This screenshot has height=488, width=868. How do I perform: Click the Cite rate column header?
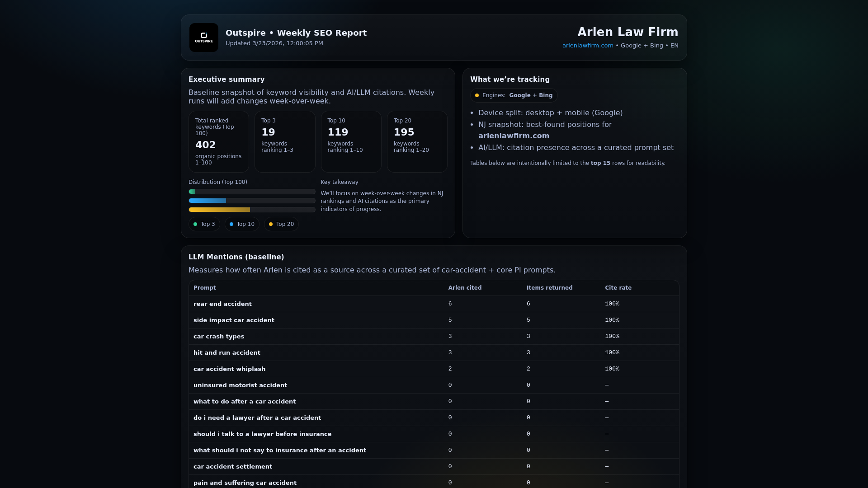[x=618, y=288]
